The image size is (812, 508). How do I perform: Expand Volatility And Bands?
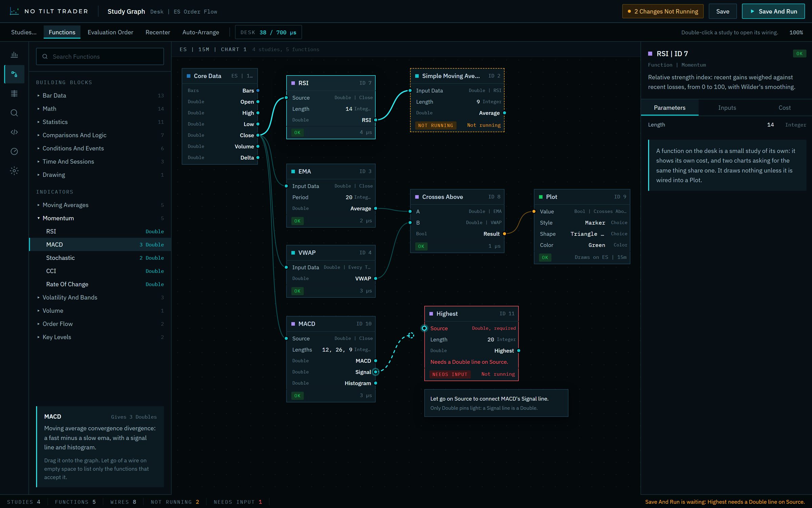(x=100, y=297)
